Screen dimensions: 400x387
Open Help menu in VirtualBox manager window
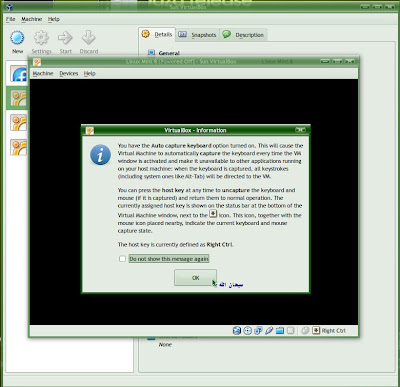click(x=54, y=19)
